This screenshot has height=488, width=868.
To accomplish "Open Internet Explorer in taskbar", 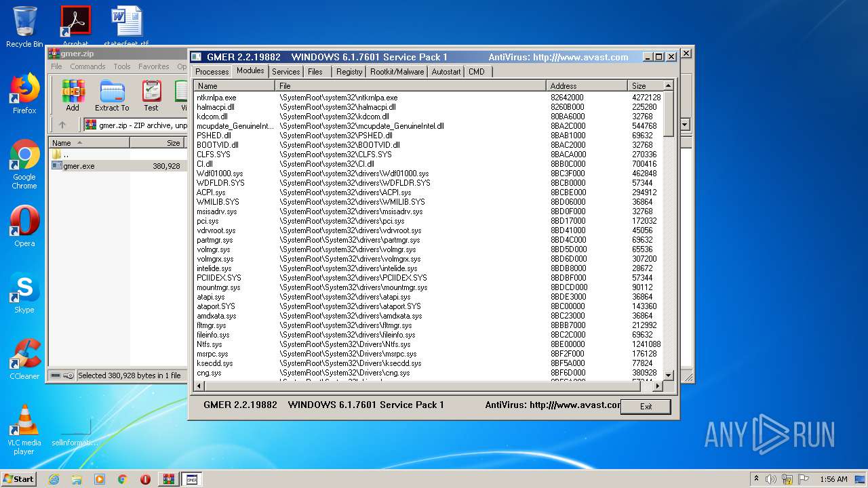I will tap(54, 479).
